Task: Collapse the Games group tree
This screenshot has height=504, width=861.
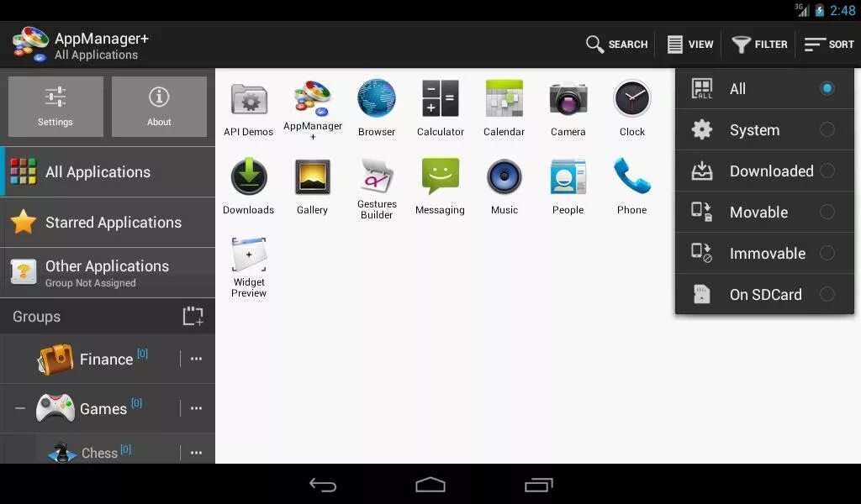Action: tap(20, 408)
